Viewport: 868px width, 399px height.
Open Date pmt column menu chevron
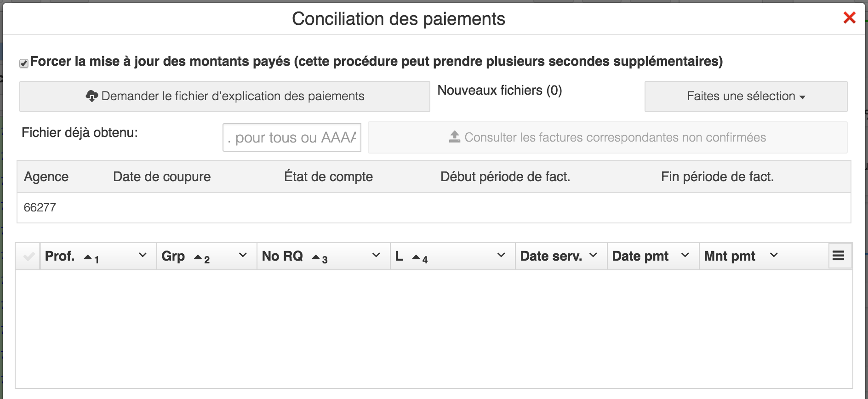tap(685, 255)
